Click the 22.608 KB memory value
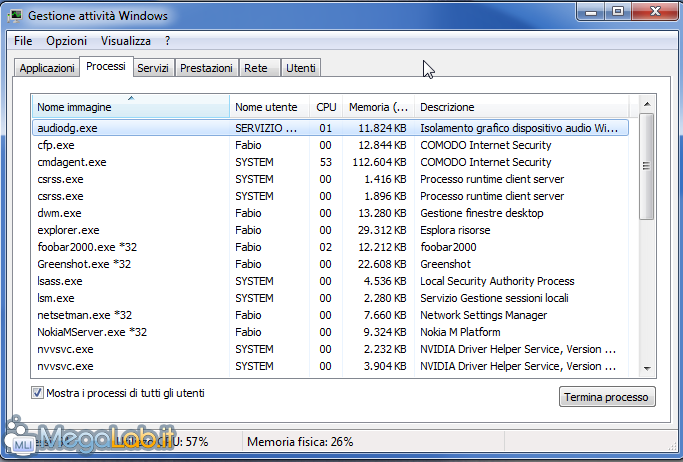The height and width of the screenshot is (462, 683). [x=382, y=264]
